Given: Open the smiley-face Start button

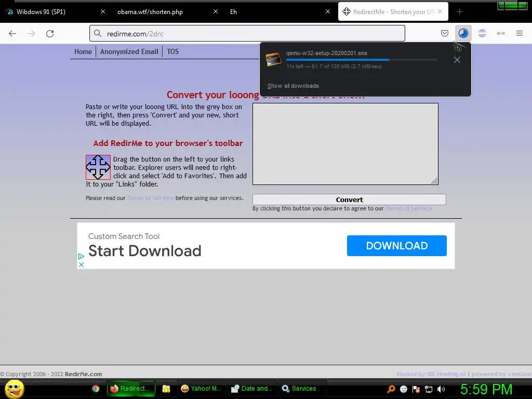Looking at the screenshot, I should coord(14,389).
